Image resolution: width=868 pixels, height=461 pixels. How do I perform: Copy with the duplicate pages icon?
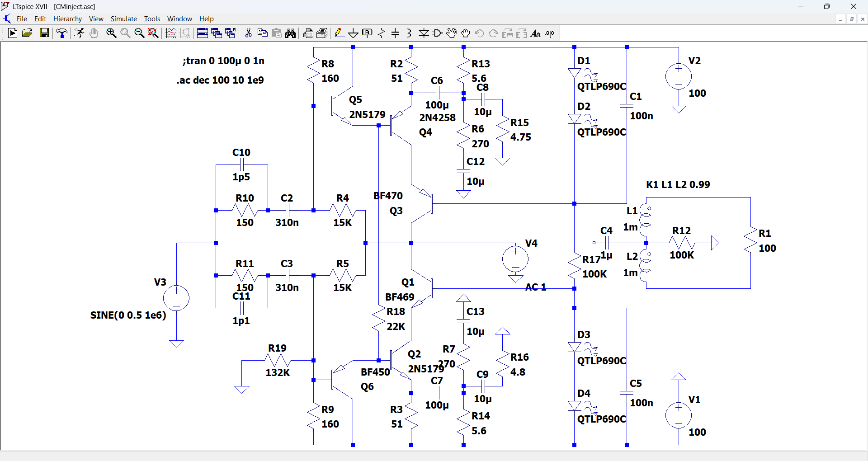[x=262, y=33]
